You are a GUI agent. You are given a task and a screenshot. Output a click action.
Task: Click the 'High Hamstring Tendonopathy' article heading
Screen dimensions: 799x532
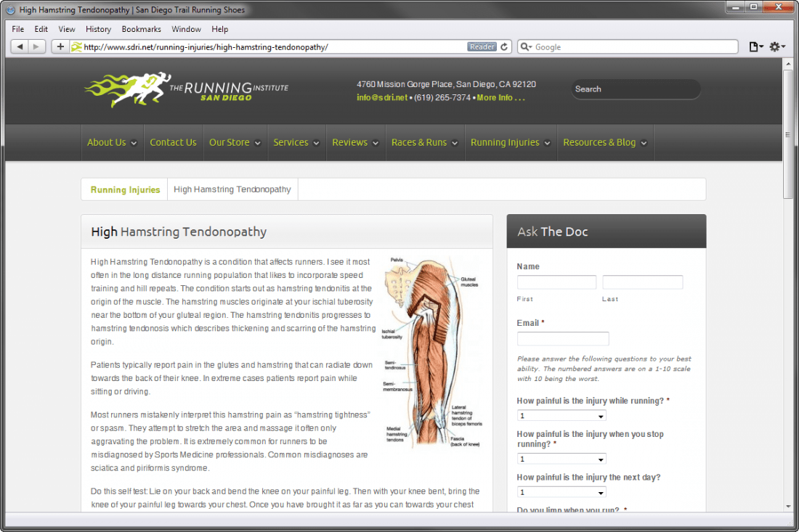[x=179, y=232]
